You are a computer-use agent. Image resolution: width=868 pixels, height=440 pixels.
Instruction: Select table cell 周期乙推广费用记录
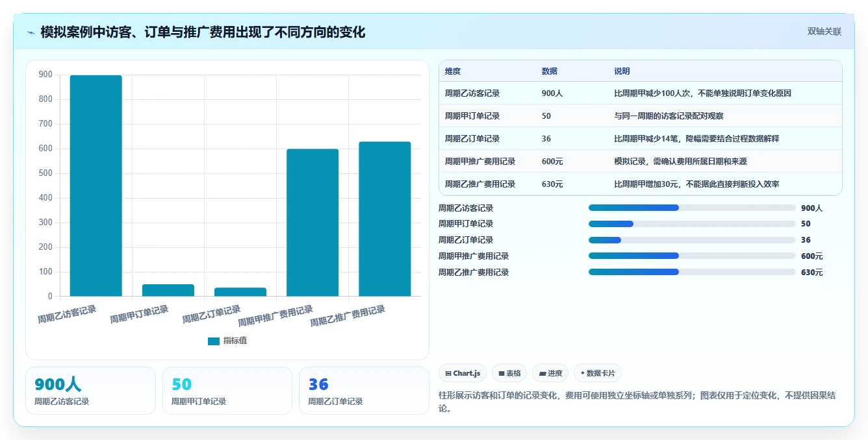click(x=480, y=184)
